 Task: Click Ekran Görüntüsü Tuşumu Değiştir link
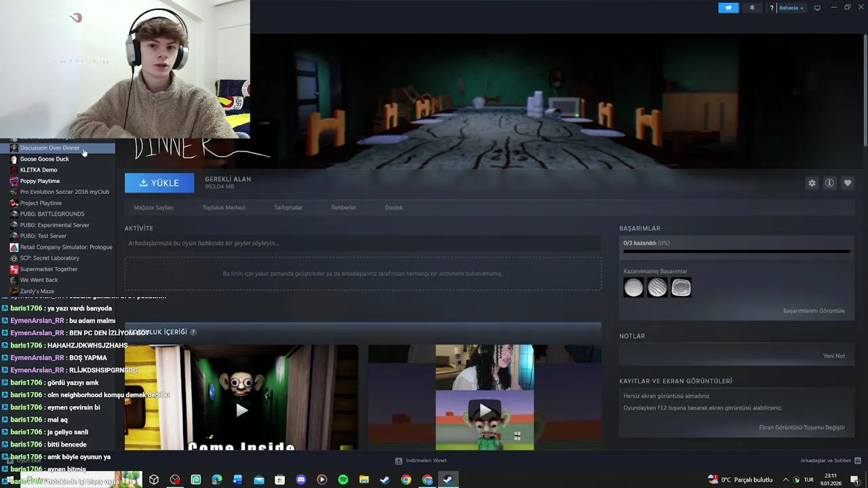pos(802,428)
